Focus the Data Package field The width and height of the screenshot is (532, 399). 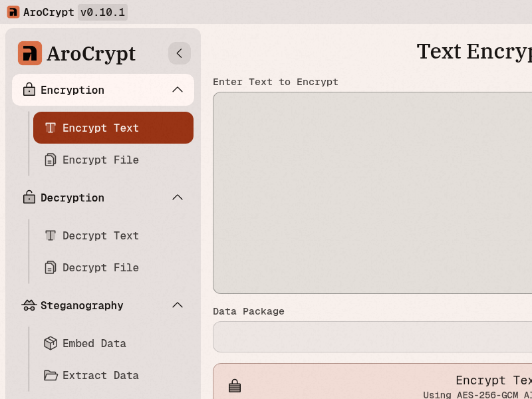click(372, 336)
